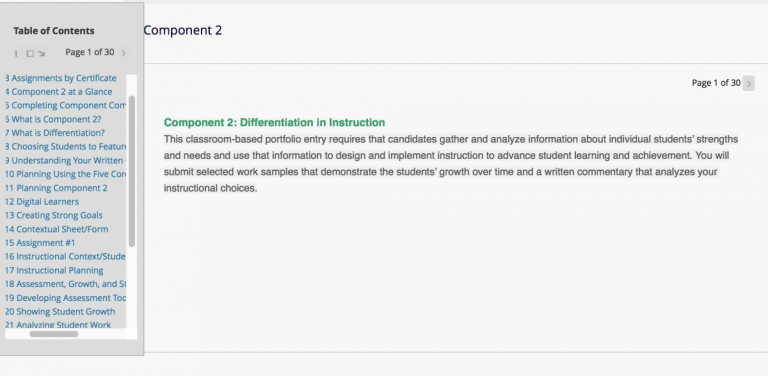
Task: Click the vertical bar icon in Table of Contents toolbar
Action: pyautogui.click(x=16, y=53)
